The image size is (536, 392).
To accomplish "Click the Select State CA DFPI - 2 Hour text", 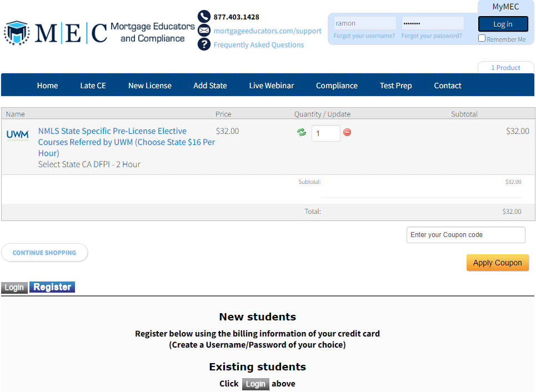I will [89, 164].
